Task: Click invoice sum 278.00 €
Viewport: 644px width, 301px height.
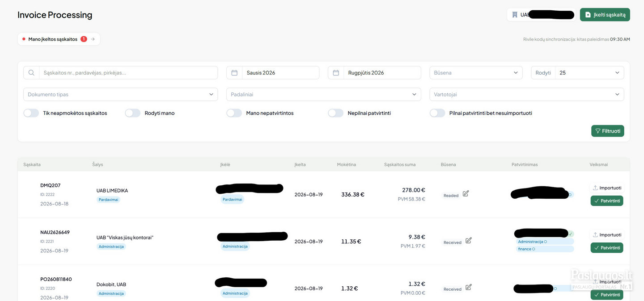Action: coord(414,190)
